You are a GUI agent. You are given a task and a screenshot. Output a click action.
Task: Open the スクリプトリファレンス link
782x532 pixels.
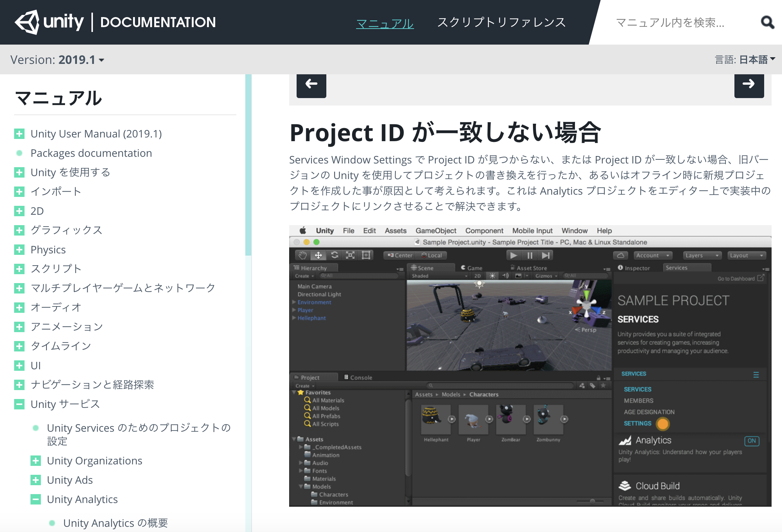pos(501,22)
